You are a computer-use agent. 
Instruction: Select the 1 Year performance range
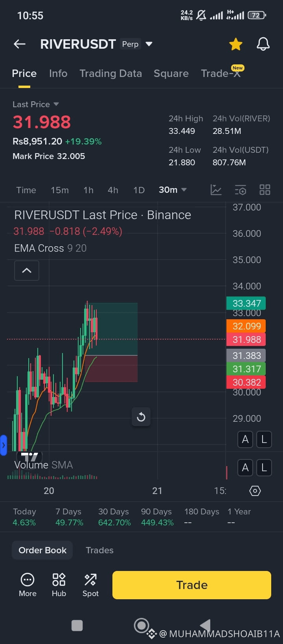[x=239, y=517]
